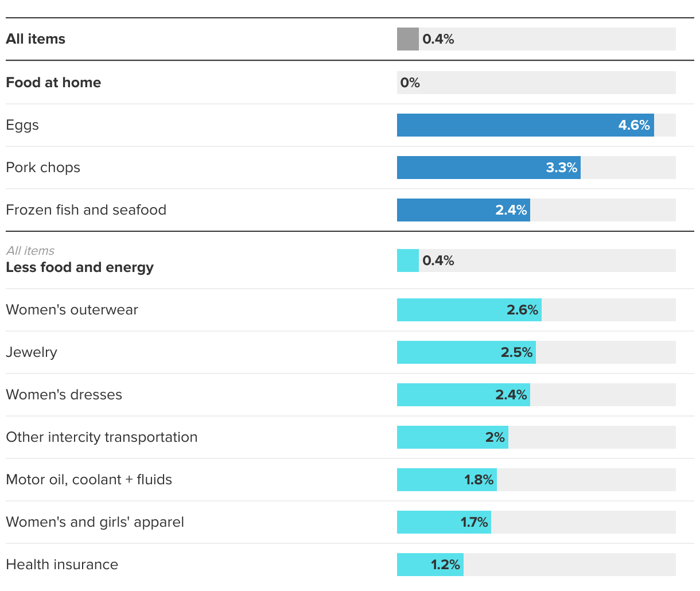
Task: Click the Jewelry 2.5% bar
Action: pyautogui.click(x=466, y=352)
